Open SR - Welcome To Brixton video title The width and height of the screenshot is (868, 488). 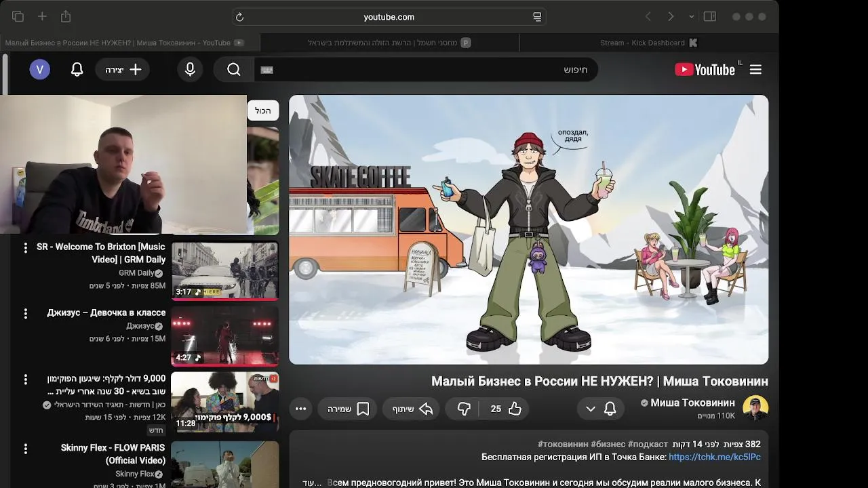point(101,253)
